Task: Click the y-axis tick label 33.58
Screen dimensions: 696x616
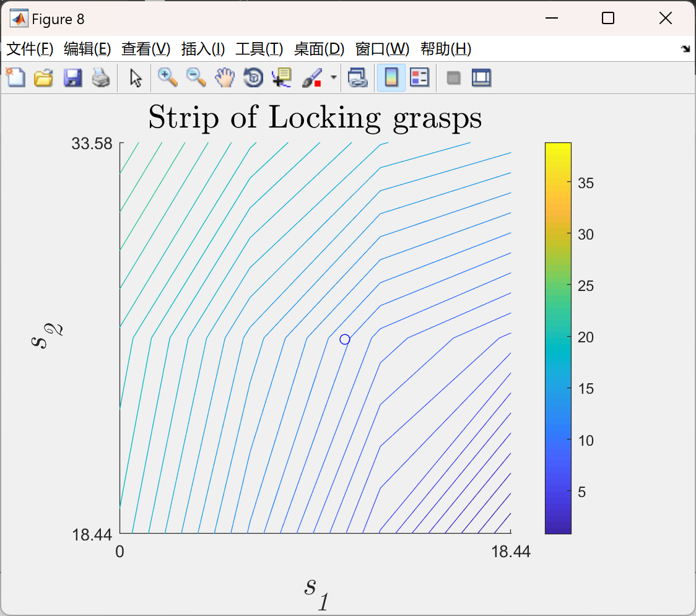Action: click(92, 144)
